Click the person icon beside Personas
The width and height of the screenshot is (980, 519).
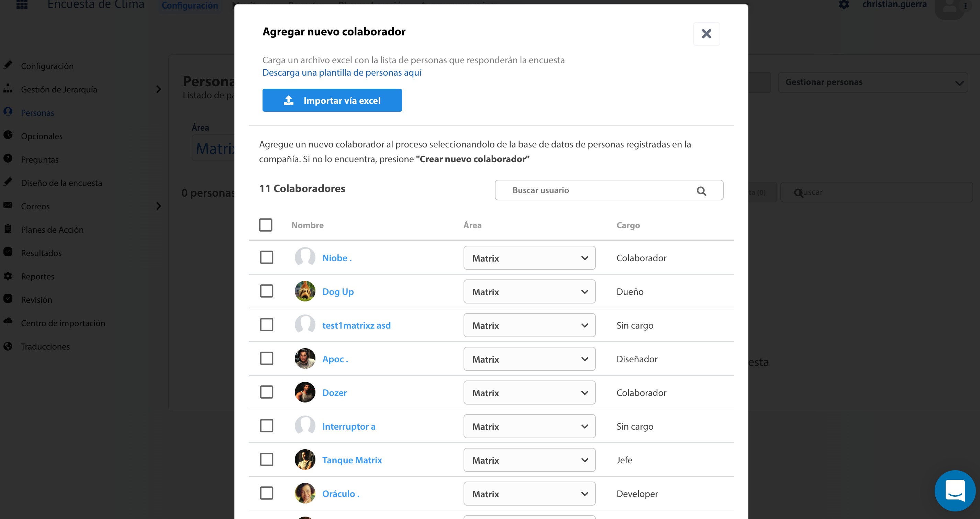(x=8, y=111)
